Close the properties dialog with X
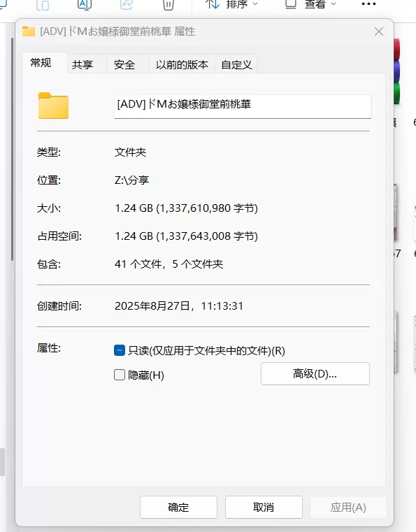The image size is (416, 532). 379,31
